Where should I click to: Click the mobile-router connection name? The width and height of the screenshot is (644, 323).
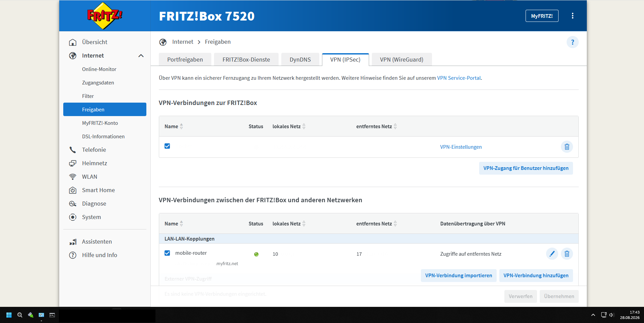(x=191, y=253)
